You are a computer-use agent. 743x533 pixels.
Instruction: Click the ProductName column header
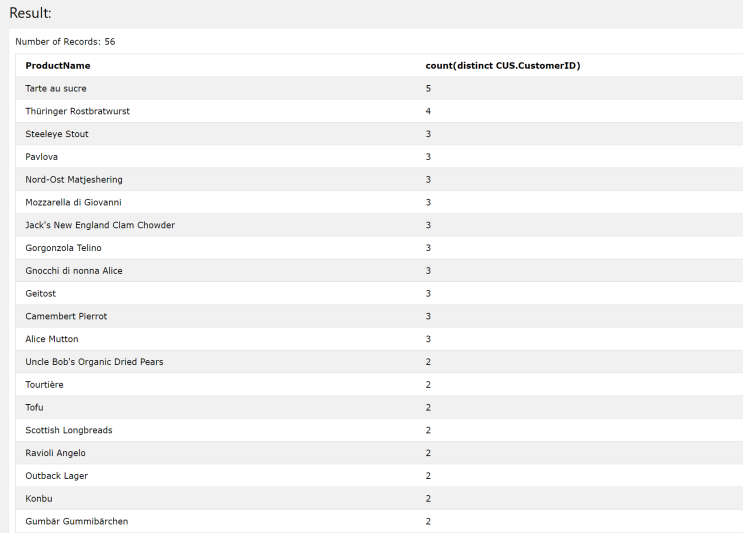click(58, 66)
